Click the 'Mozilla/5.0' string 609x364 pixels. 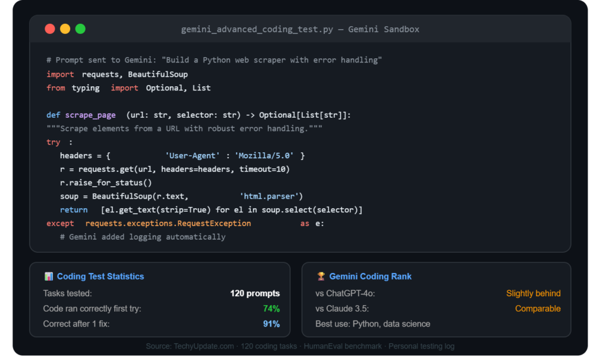[x=264, y=156]
